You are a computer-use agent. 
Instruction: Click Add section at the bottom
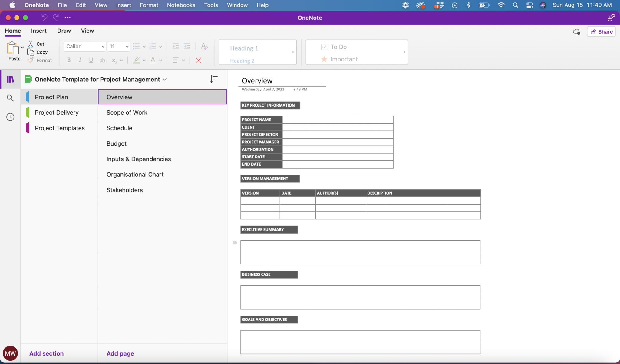point(46,353)
